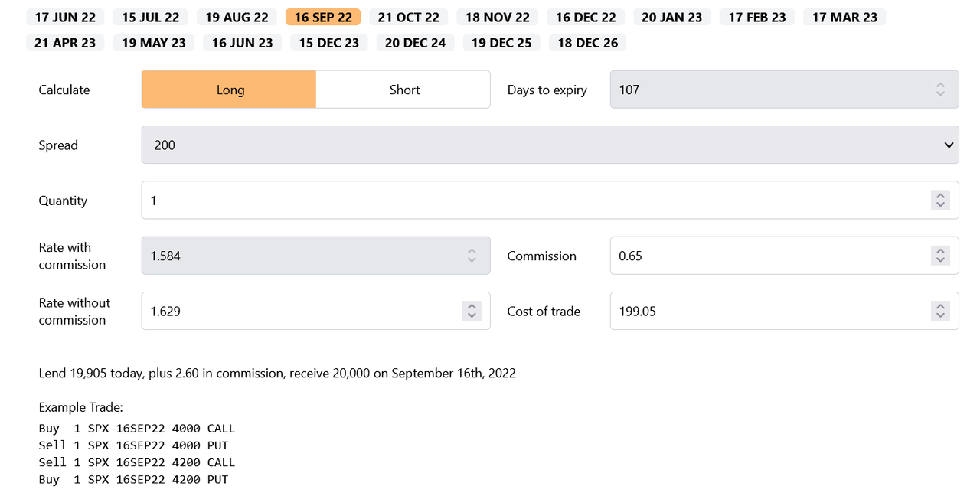Switch to the 20 JAN 23 expiry

[671, 17]
